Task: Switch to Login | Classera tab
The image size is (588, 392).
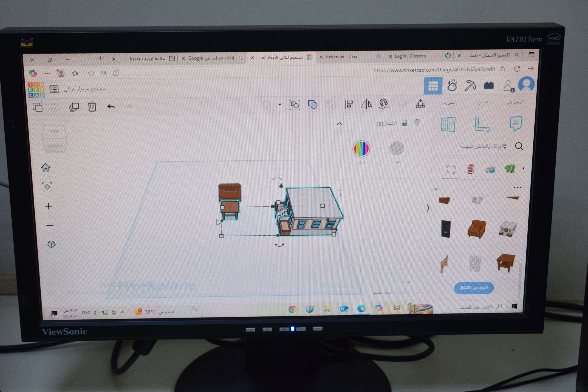Action: pos(410,56)
